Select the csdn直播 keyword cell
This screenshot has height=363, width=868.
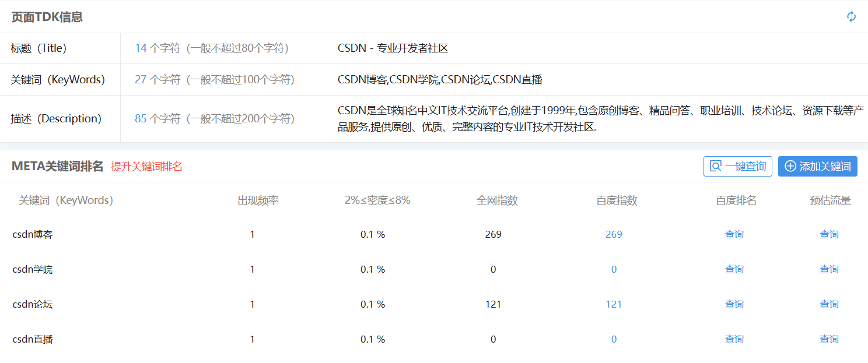(33, 339)
